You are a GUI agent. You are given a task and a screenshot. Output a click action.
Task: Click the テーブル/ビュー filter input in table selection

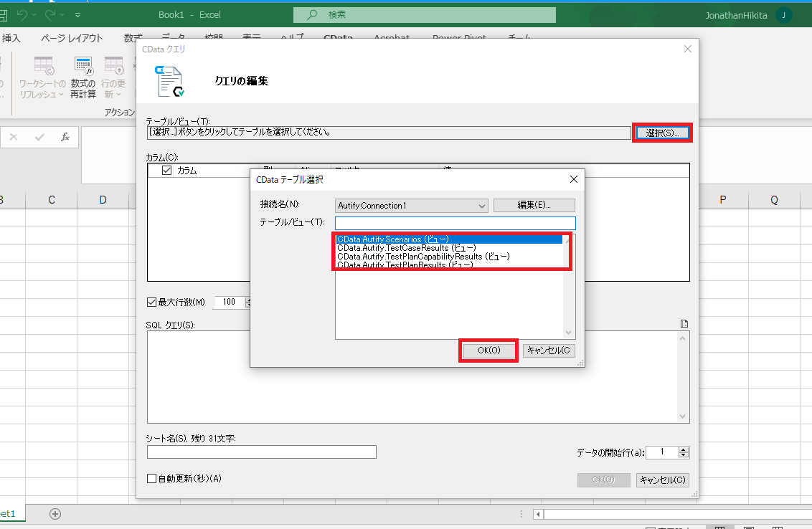[455, 223]
